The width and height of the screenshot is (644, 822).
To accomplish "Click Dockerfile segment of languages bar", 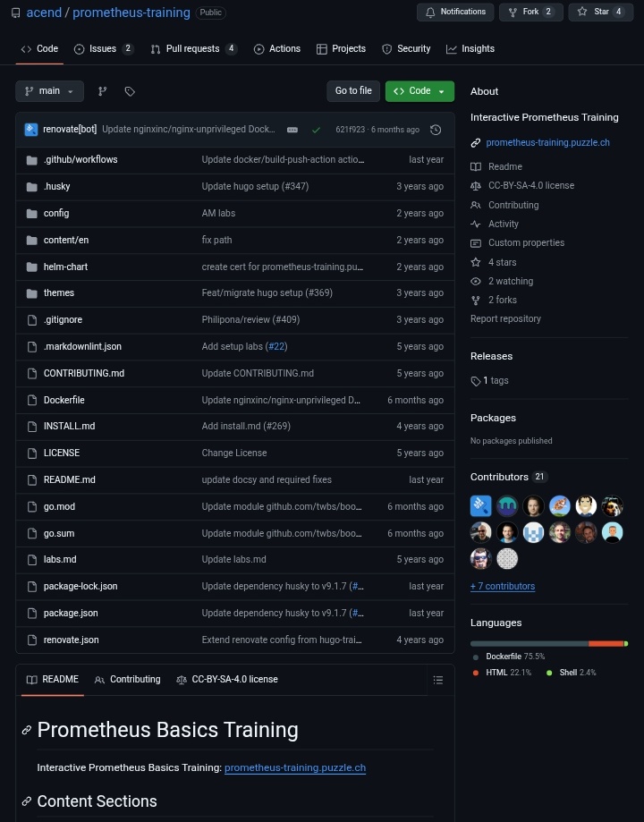I will pyautogui.click(x=530, y=643).
